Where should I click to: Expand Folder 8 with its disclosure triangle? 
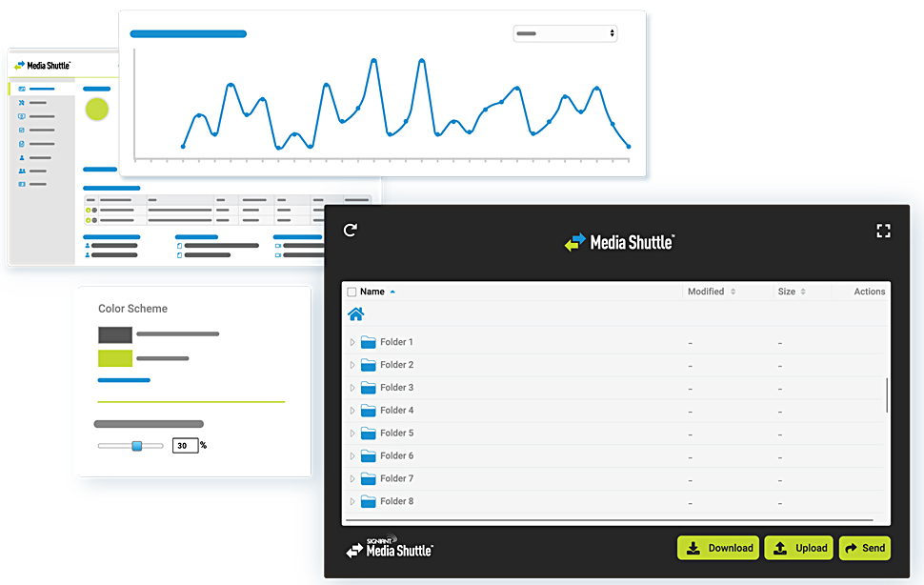[352, 502]
